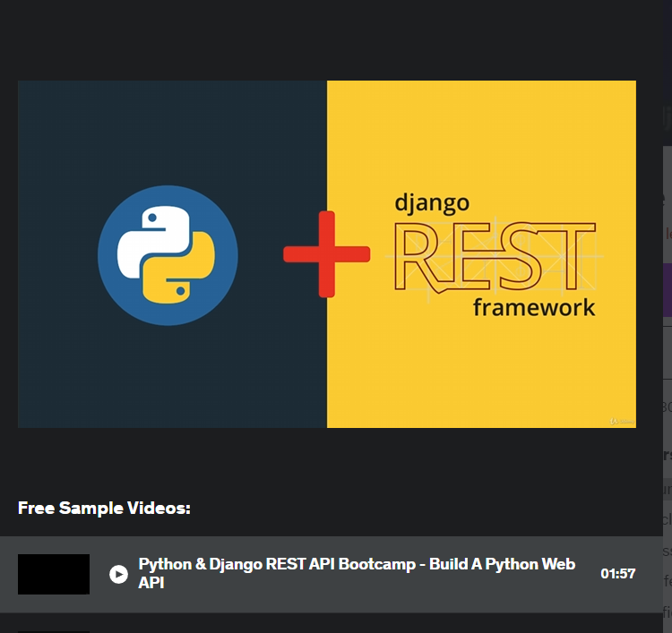Click the 01:57 duration label
This screenshot has height=633, width=672.
click(x=617, y=574)
